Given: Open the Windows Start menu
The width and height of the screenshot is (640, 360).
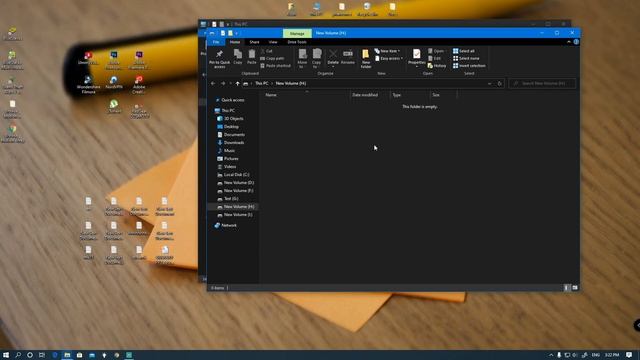Looking at the screenshot, I should pos(6,355).
